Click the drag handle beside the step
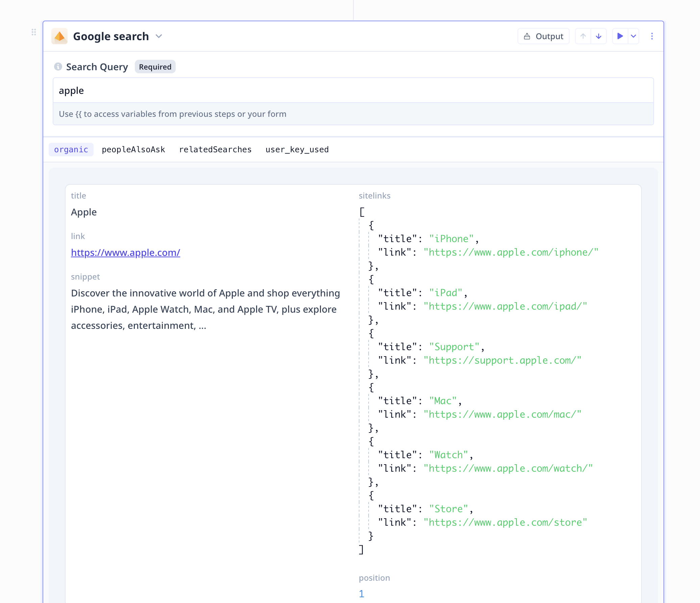The height and width of the screenshot is (603, 700). point(34,32)
